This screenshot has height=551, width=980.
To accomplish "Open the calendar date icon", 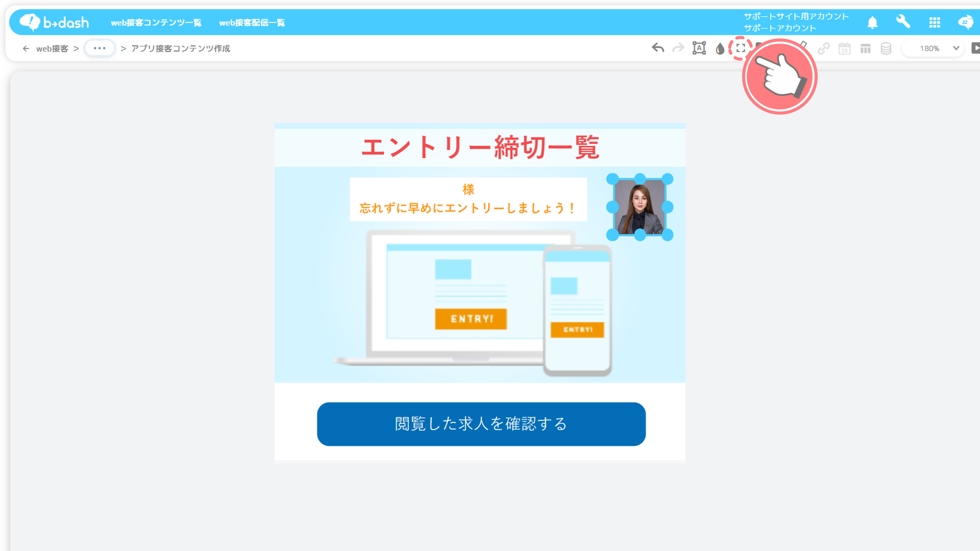I will [845, 48].
